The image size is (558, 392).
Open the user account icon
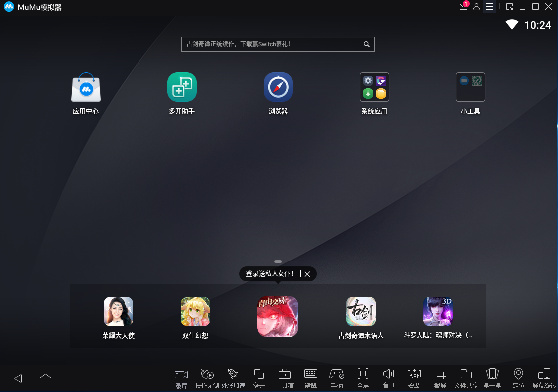[x=476, y=7]
